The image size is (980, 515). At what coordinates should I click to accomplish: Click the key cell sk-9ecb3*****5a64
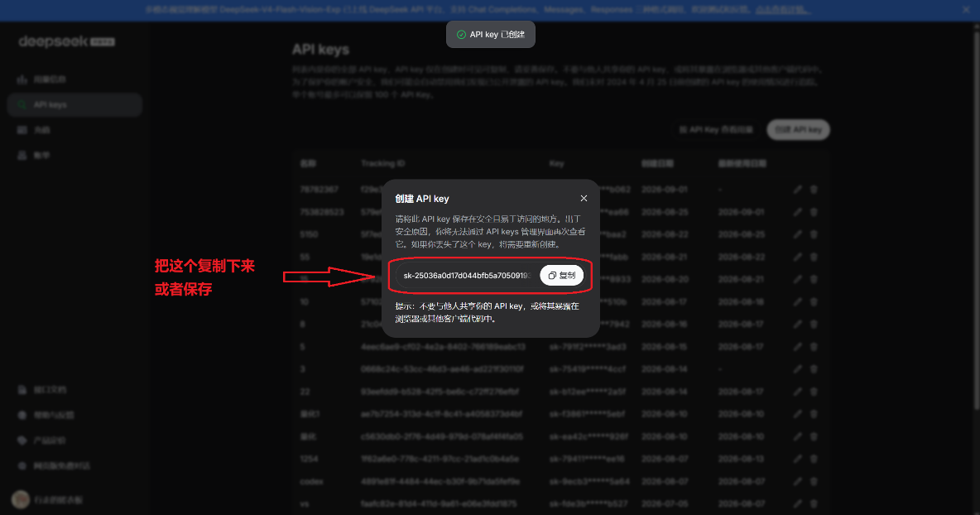click(589, 481)
